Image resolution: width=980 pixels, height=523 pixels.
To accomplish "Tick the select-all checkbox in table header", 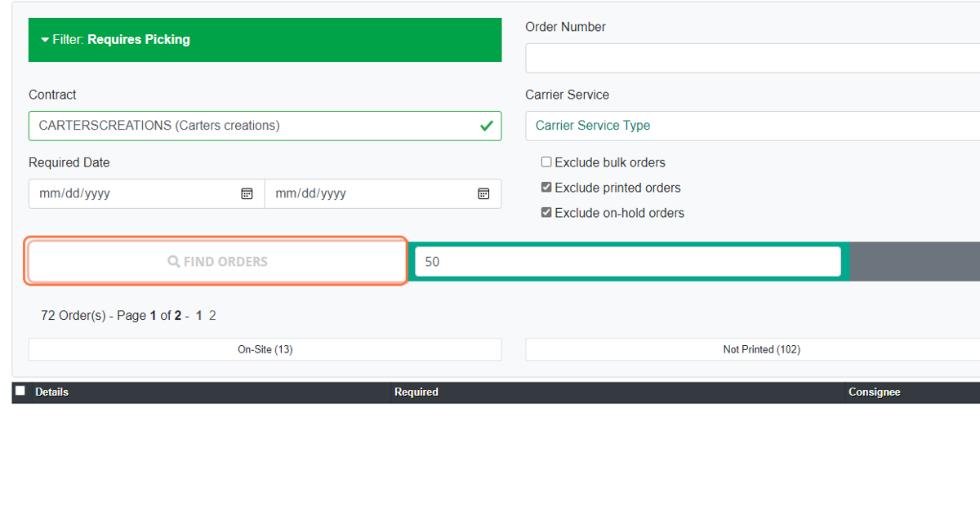I will [x=20, y=391].
